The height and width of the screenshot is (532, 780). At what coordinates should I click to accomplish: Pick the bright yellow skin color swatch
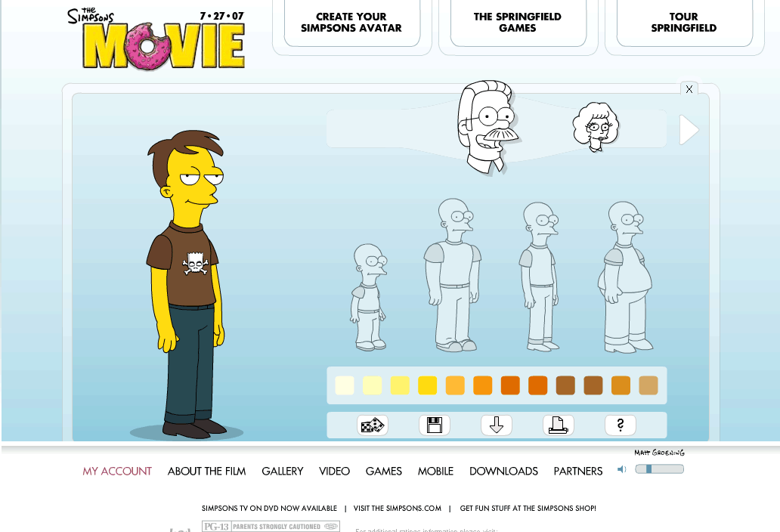pos(427,385)
